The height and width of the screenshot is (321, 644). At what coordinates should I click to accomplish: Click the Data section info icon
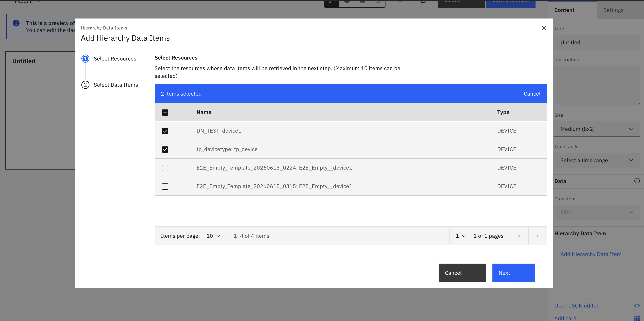pyautogui.click(x=637, y=181)
